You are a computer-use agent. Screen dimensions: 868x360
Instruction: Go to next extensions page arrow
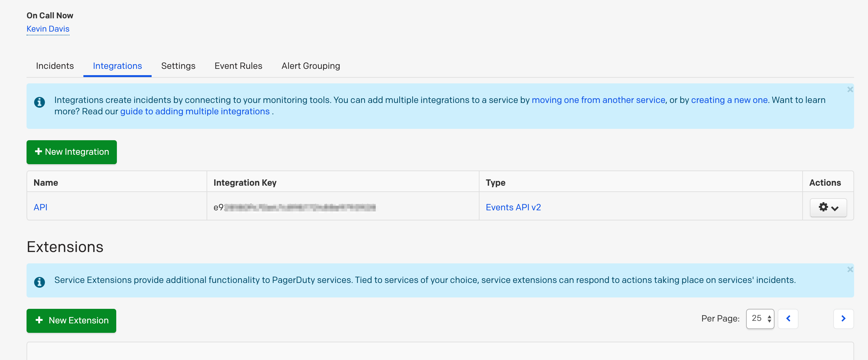point(843,319)
